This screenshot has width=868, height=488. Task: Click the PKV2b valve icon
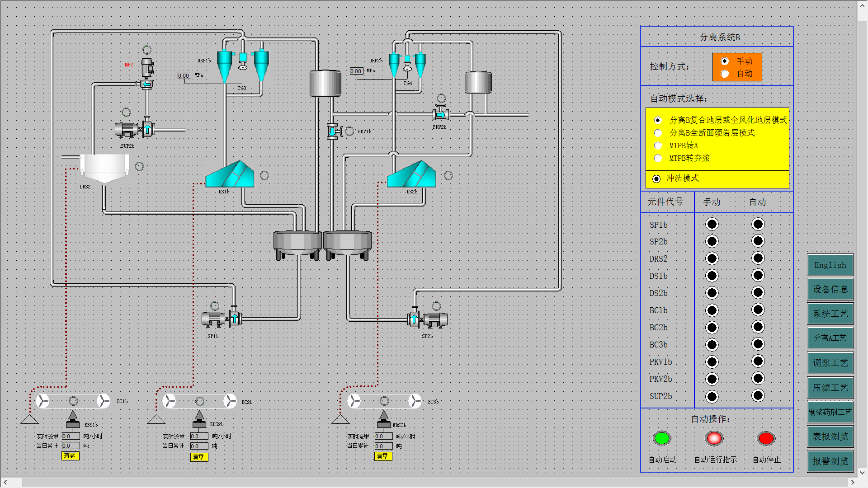440,114
